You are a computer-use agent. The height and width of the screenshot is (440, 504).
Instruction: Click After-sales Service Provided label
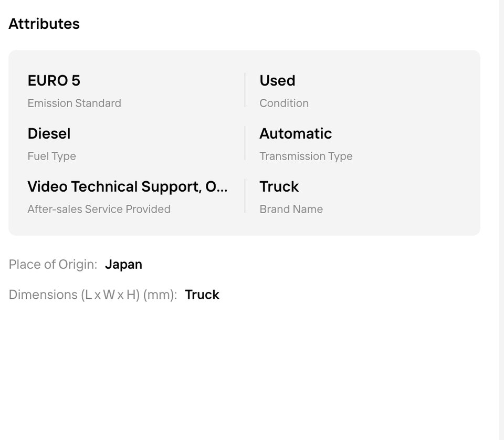[99, 209]
